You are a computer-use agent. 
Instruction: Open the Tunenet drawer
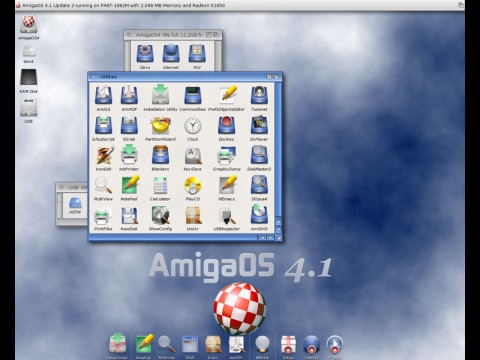pyautogui.click(x=259, y=95)
